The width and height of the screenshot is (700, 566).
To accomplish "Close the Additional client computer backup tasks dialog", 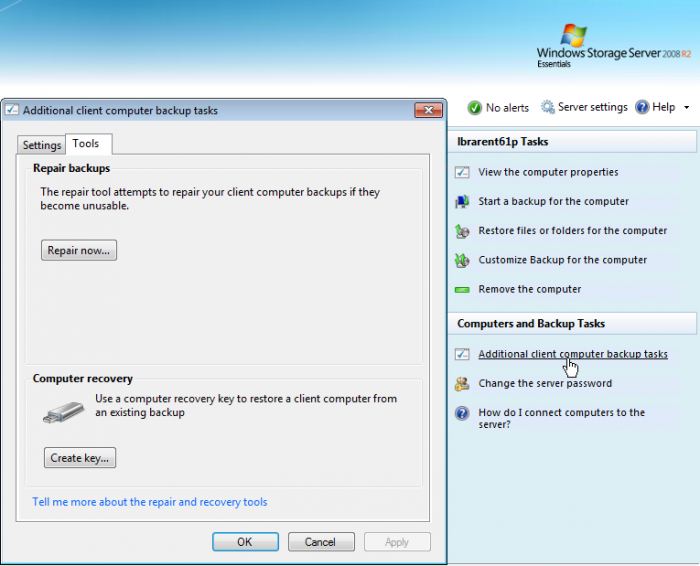I will point(428,110).
